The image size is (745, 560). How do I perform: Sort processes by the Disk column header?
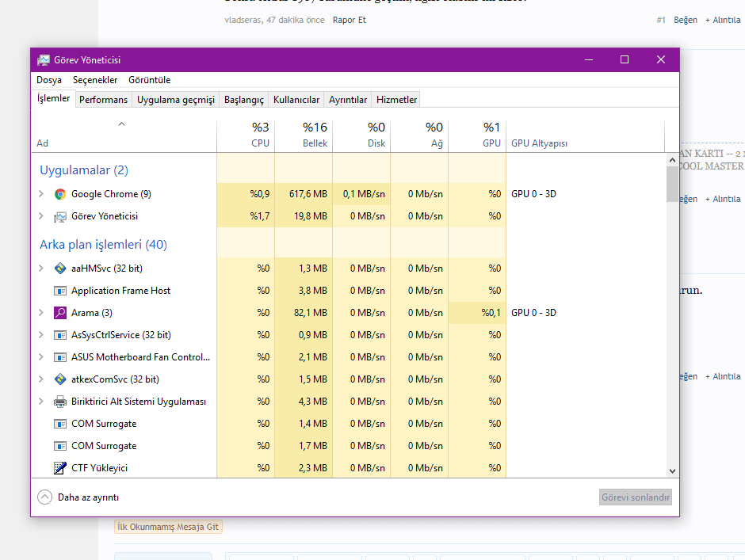(x=361, y=135)
